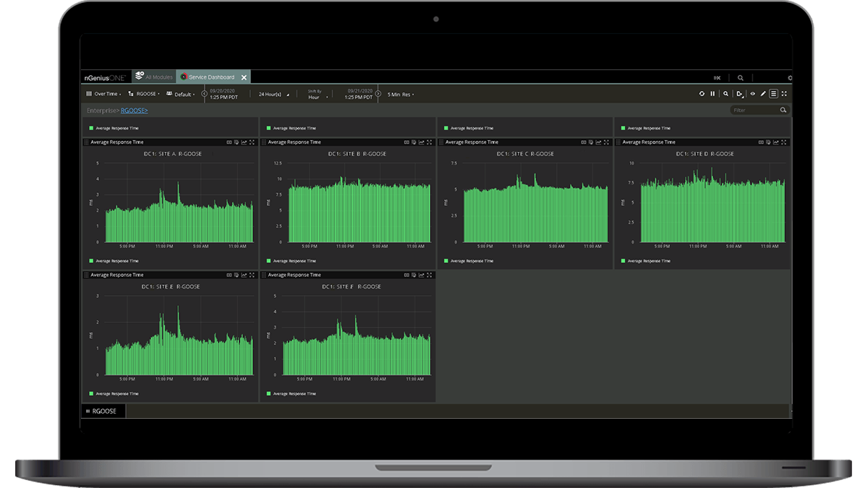868x488 pixels.
Task: Pause dashboard auto-refresh
Action: pos(712,93)
